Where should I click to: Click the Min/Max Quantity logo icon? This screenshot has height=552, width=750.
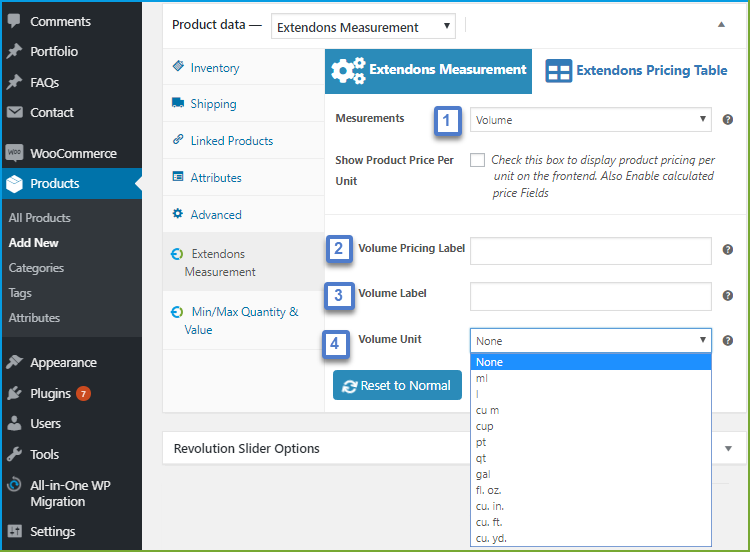point(177,312)
